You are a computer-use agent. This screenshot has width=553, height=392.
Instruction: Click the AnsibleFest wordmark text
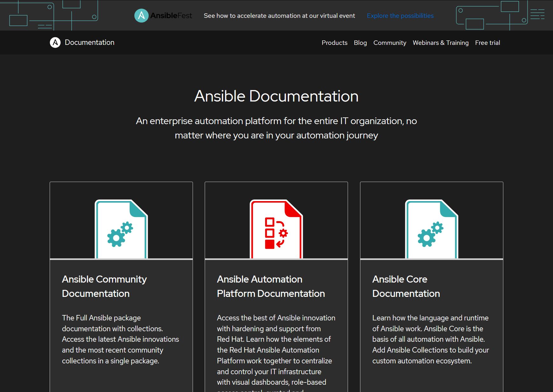coord(171,16)
